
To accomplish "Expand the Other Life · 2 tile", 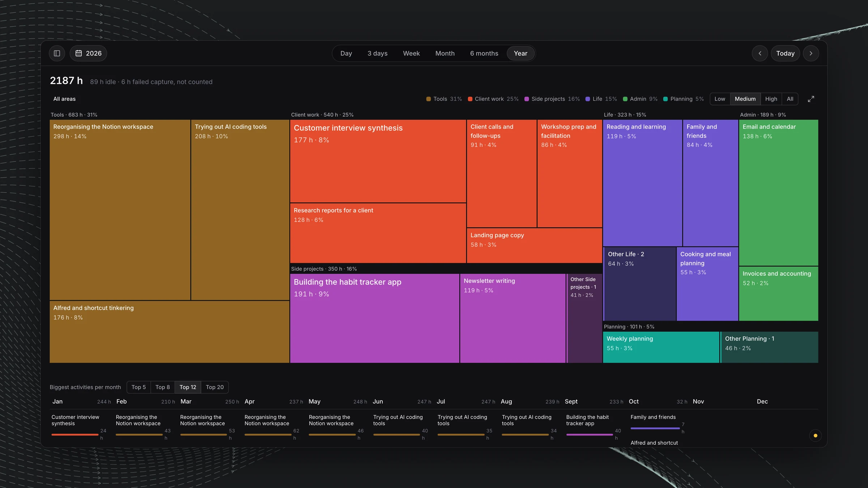I will 639,284.
